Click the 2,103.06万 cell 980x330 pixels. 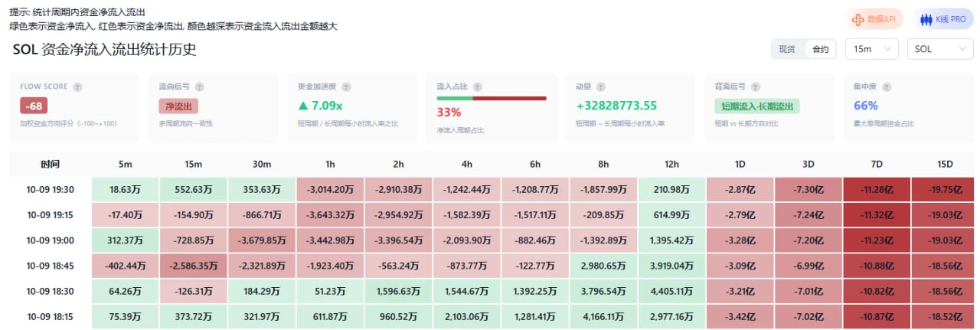(x=466, y=317)
